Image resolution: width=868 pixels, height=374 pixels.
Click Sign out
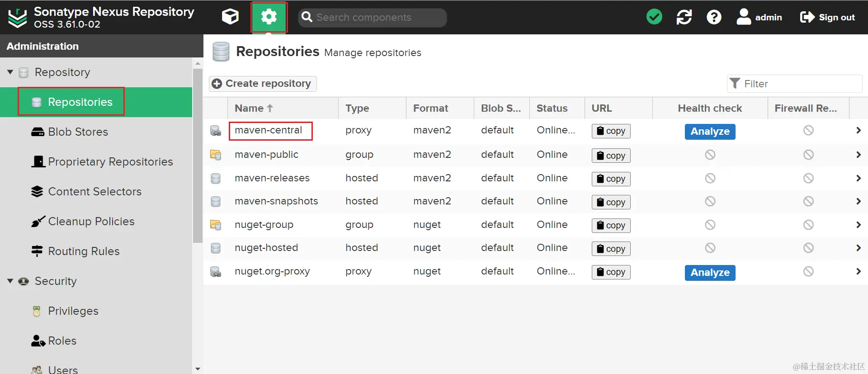coord(827,17)
